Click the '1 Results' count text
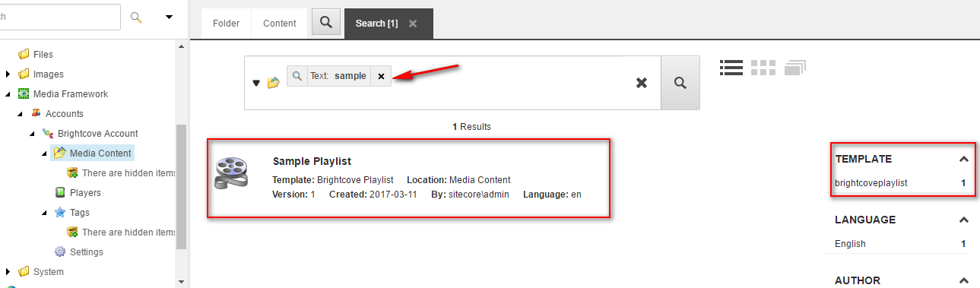Viewport: 980px width, 288px height. click(x=471, y=127)
